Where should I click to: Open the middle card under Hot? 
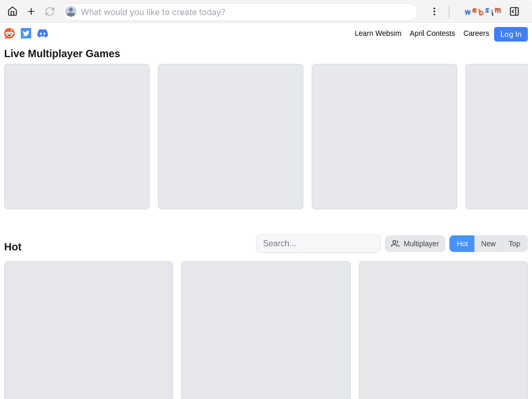pos(266,330)
